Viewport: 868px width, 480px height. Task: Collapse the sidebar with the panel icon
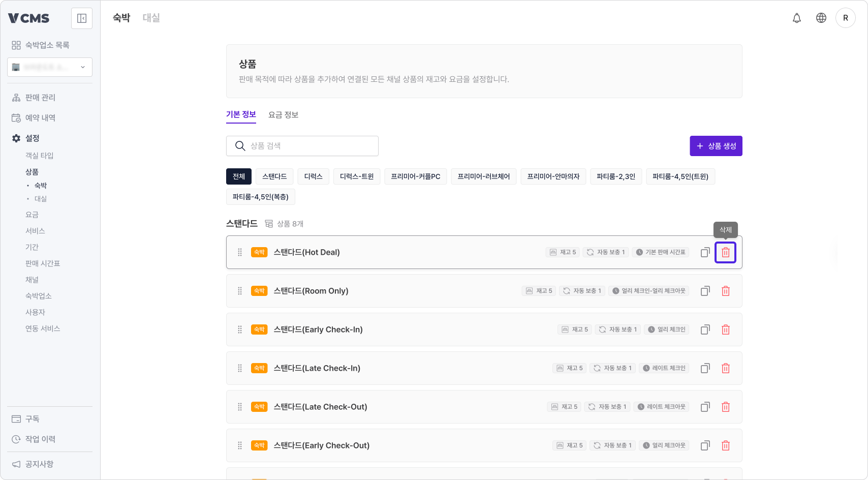point(82,18)
